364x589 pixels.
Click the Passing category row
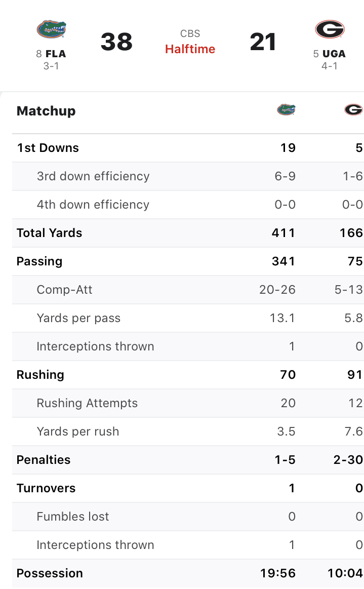point(188,261)
